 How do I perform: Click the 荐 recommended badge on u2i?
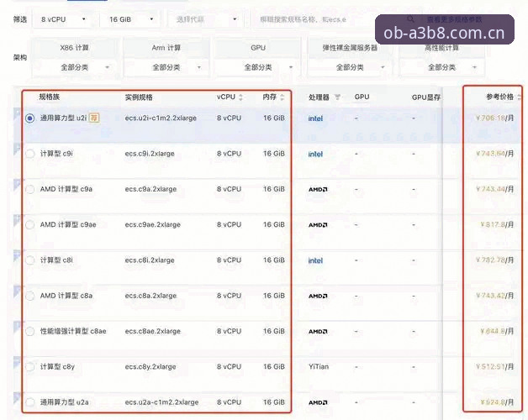click(x=94, y=118)
